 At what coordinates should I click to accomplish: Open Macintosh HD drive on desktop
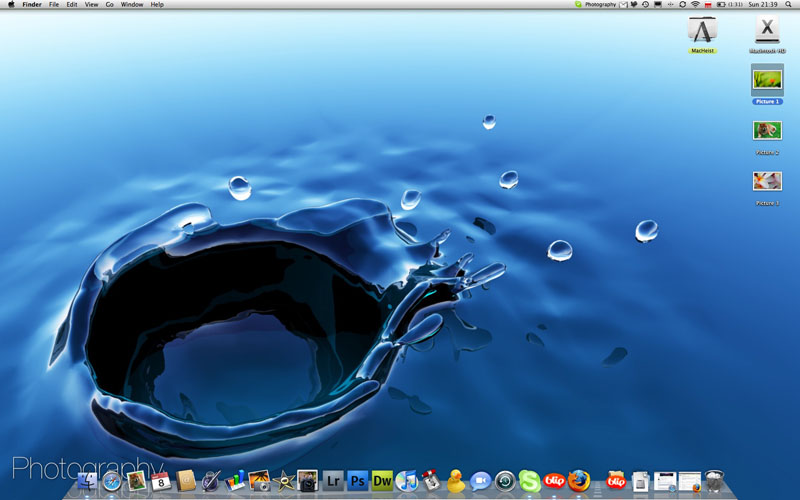click(x=767, y=35)
